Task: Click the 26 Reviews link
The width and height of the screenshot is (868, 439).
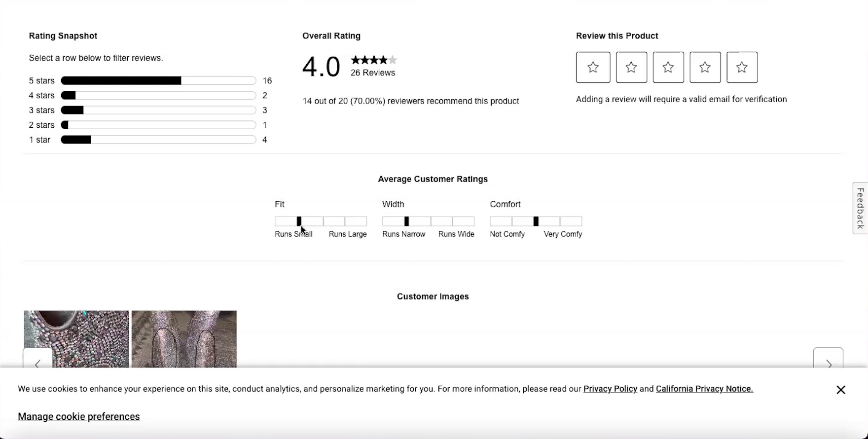Action: coord(373,73)
